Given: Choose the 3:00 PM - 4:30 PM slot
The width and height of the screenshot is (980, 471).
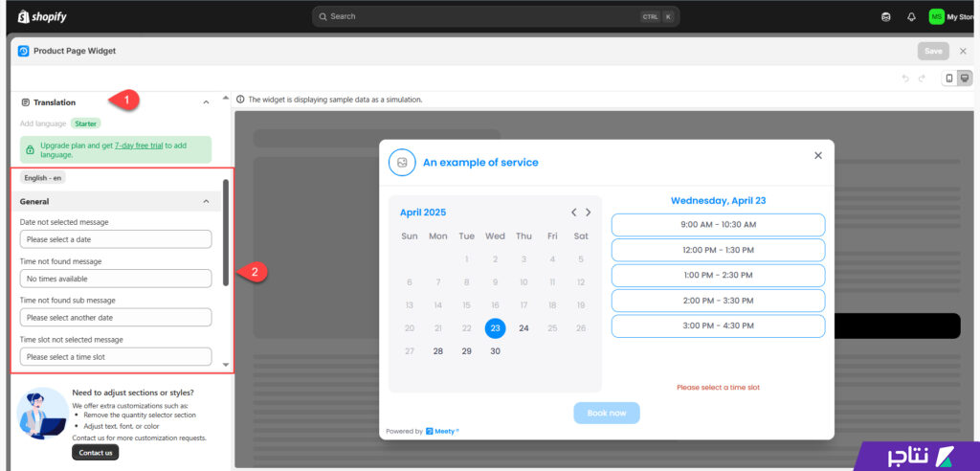Looking at the screenshot, I should click(x=718, y=325).
